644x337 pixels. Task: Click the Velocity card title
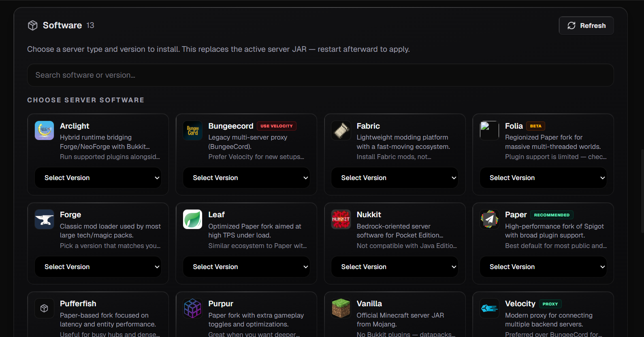tap(520, 304)
